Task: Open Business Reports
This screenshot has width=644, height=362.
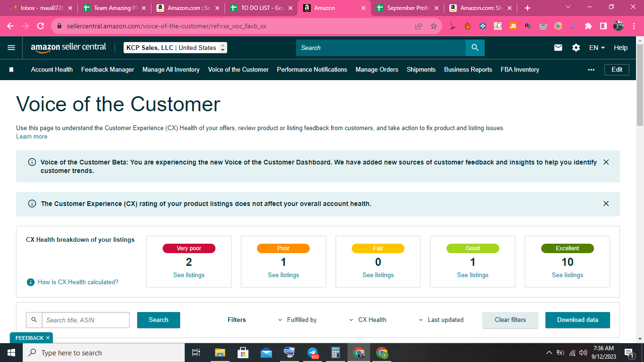Action: click(468, 70)
